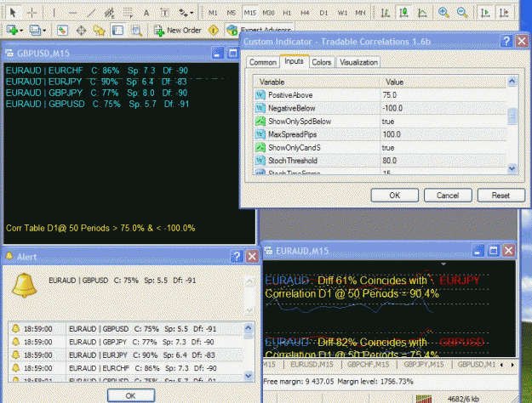Viewport: 532px width, 403px height.
Task: Open the Visualization tab
Action: pyautogui.click(x=358, y=62)
